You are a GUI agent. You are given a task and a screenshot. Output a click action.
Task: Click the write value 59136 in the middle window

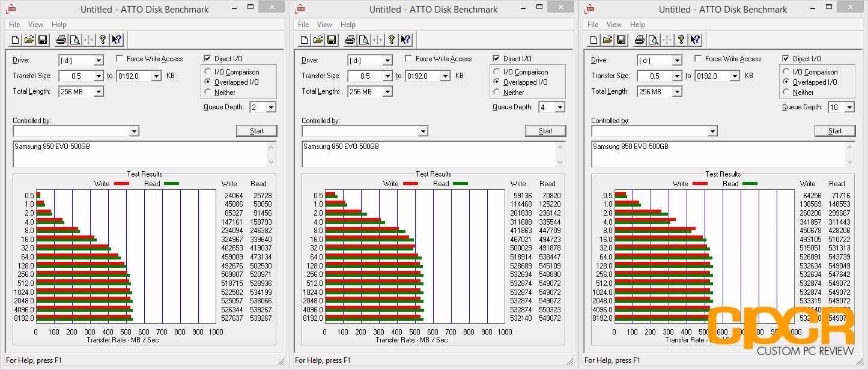pyautogui.click(x=521, y=196)
